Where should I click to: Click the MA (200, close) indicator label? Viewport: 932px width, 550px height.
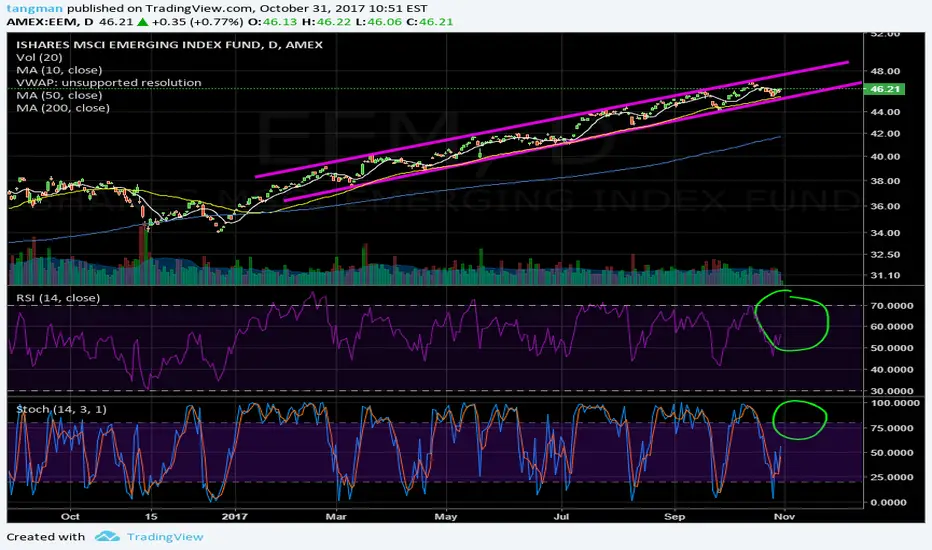[63, 108]
